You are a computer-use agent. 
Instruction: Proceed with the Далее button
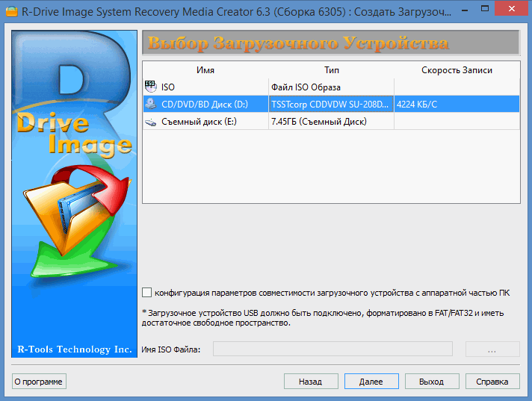coord(371,382)
